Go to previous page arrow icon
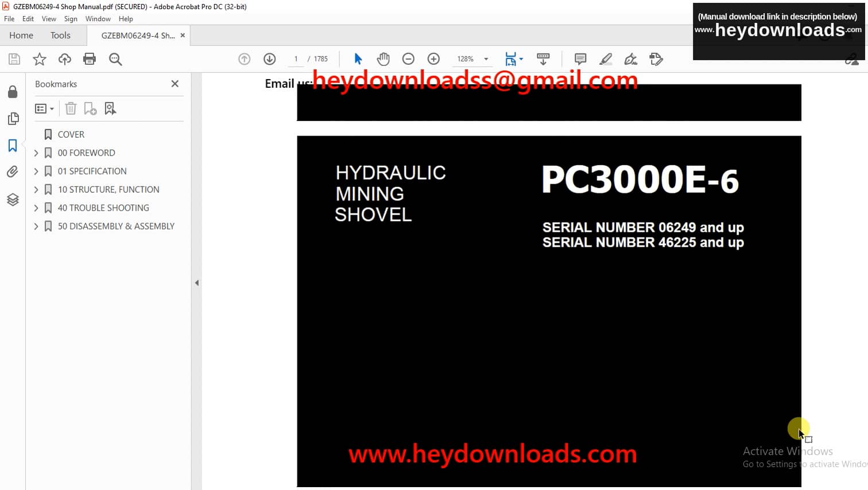This screenshot has height=490, width=868. coord(245,59)
